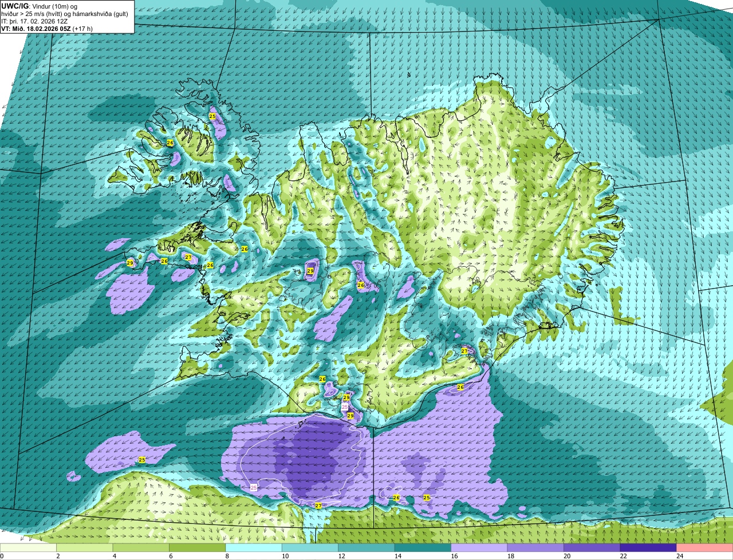Click the legend scale value 12
This screenshot has width=733, height=560.
(341, 556)
